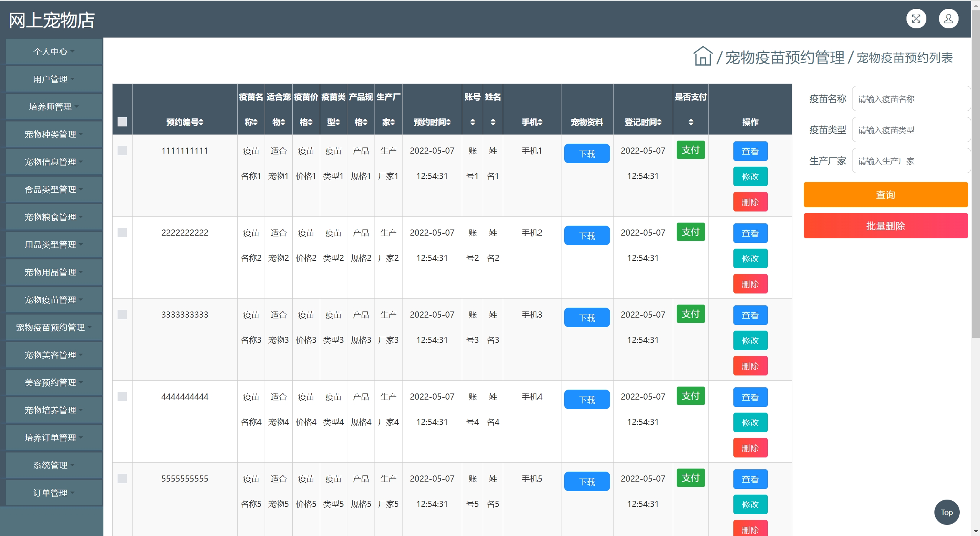Open the 订单管理 sidebar menu
This screenshot has width=980, height=536.
pos(54,493)
